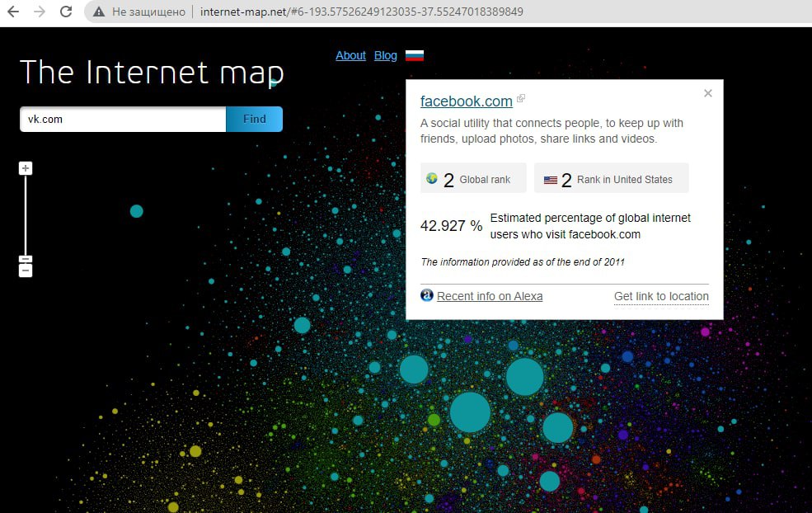Click the browser back arrow
The image size is (812, 513).
[13, 12]
